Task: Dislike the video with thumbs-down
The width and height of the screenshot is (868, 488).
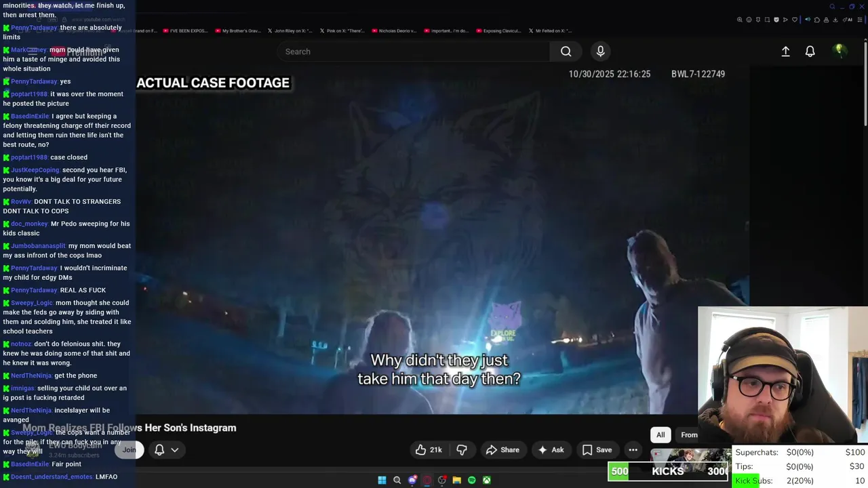Action: pos(462,449)
